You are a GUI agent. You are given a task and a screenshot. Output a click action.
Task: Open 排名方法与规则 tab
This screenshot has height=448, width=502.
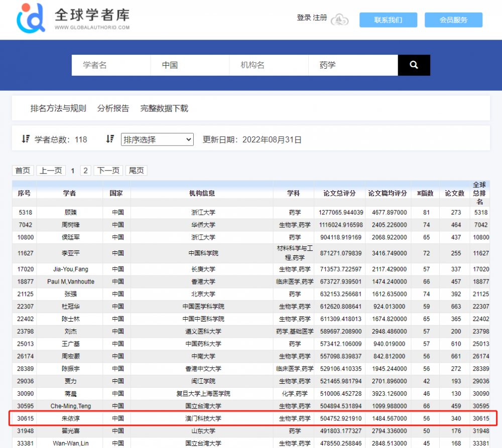[x=58, y=108]
